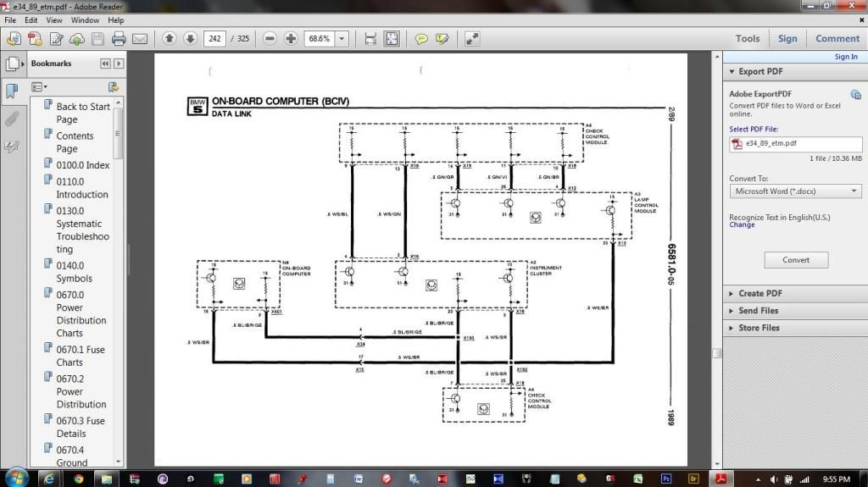Add a sticky note comment
The height and width of the screenshot is (487, 868).
421,39
